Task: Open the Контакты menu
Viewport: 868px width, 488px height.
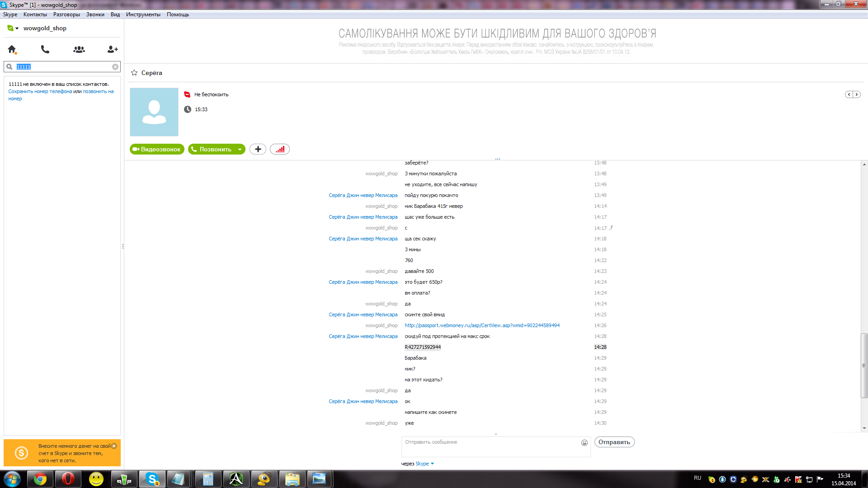Action: coord(35,14)
